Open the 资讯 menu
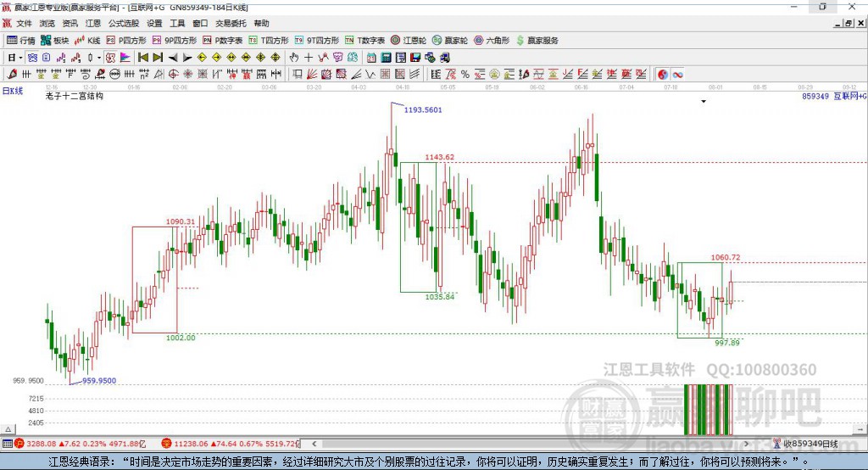 point(70,23)
